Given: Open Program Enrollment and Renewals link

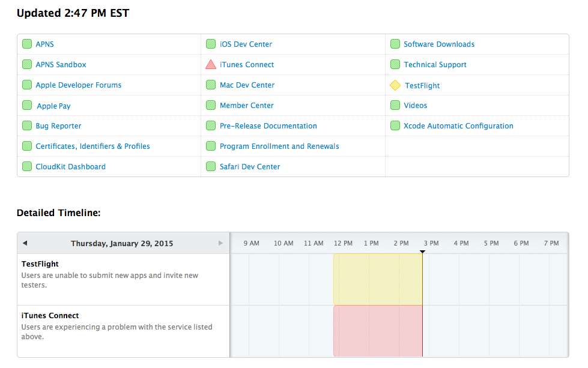Looking at the screenshot, I should pos(279,146).
